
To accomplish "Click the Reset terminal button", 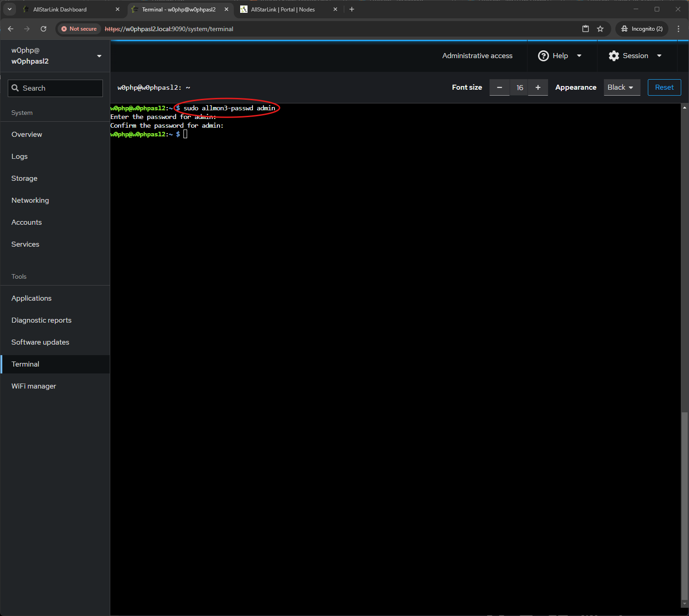I will click(x=664, y=87).
